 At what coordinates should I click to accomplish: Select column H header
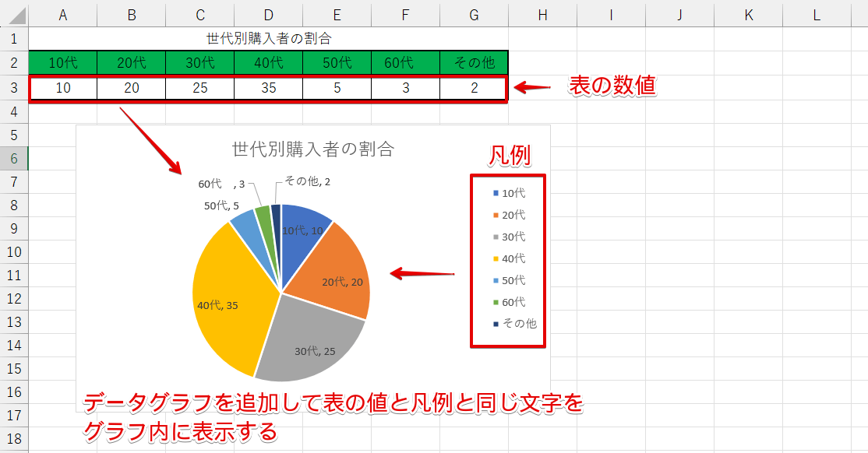(542, 14)
